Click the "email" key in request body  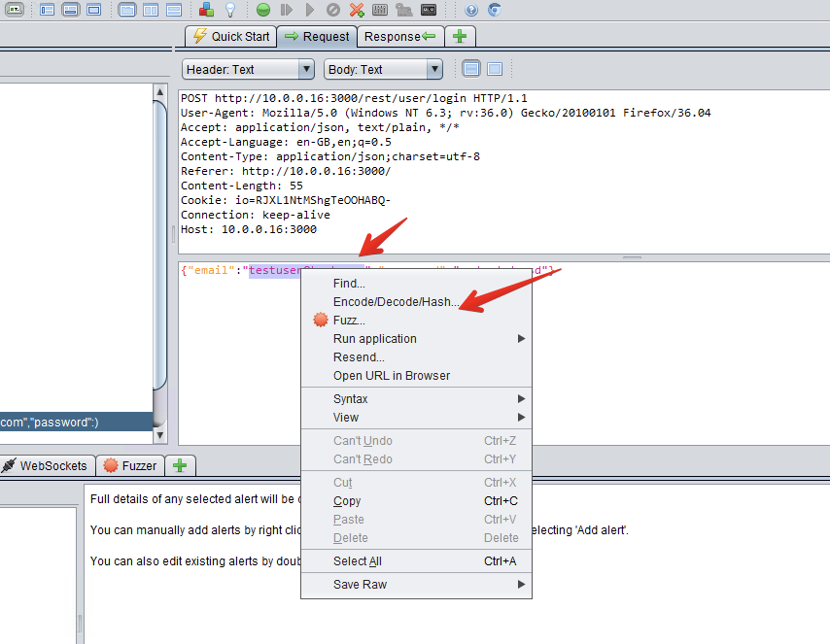pyautogui.click(x=211, y=270)
